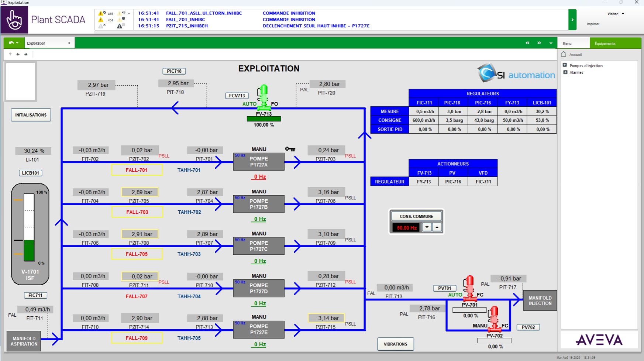Select the POMPE P1727C pump block
The image size is (644, 361).
pos(258,246)
